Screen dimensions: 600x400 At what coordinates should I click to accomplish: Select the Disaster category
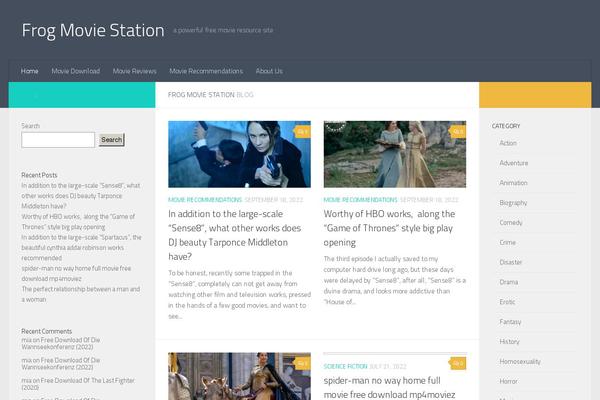[511, 262]
